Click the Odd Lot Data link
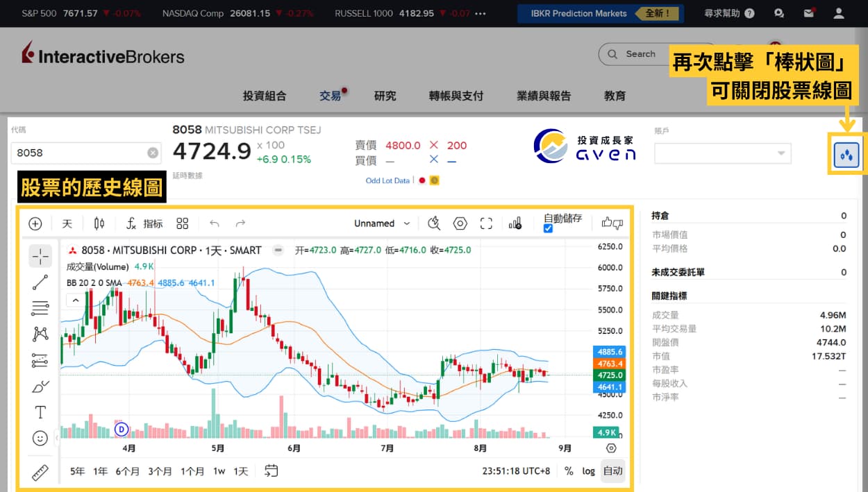Screen dimensions: 868x492 tap(387, 180)
